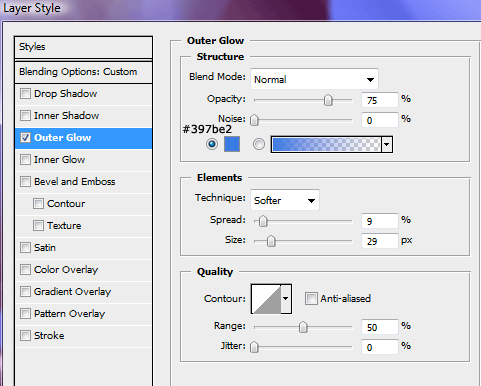Open the Technique dropdown showing Softer
481x386 pixels.
point(285,200)
